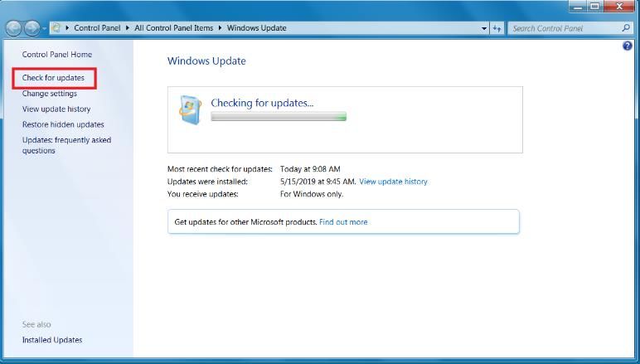Image resolution: width=640 pixels, height=364 pixels.
Task: Open Change settings
Action: (50, 94)
